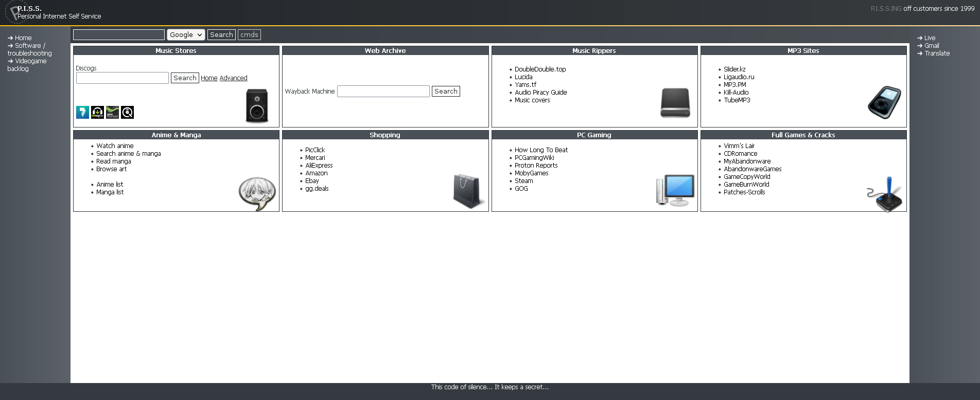Go to Software / troubleshooting in sidebar
The height and width of the screenshot is (400, 980).
click(x=30, y=49)
